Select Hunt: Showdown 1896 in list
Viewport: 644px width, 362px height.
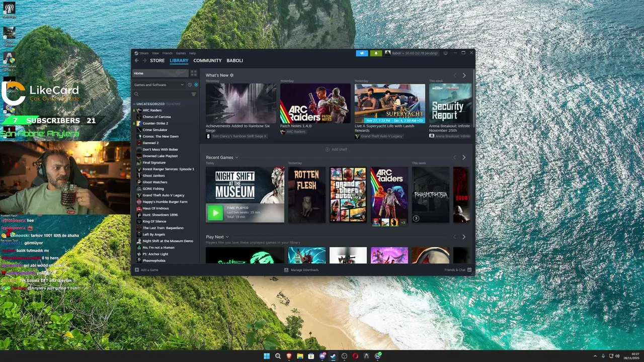[160, 215]
